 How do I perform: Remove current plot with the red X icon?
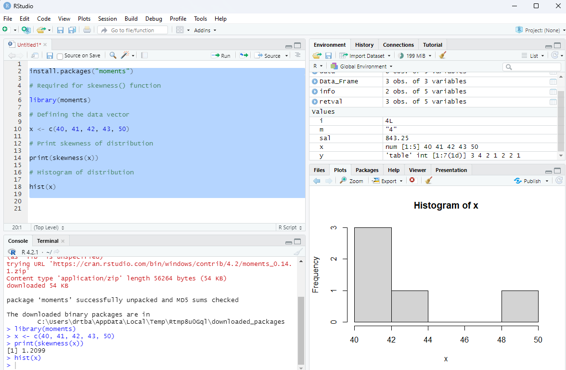pyautogui.click(x=412, y=180)
